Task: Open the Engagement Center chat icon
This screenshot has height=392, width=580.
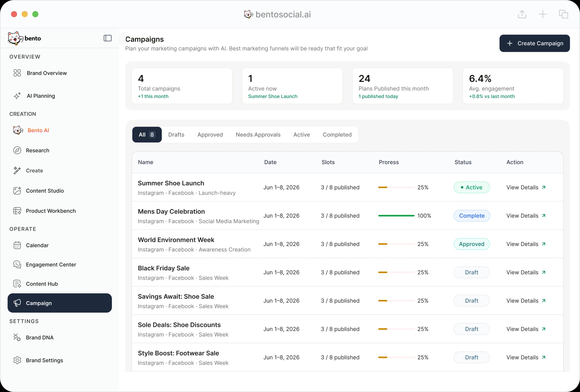Action: [x=17, y=265]
